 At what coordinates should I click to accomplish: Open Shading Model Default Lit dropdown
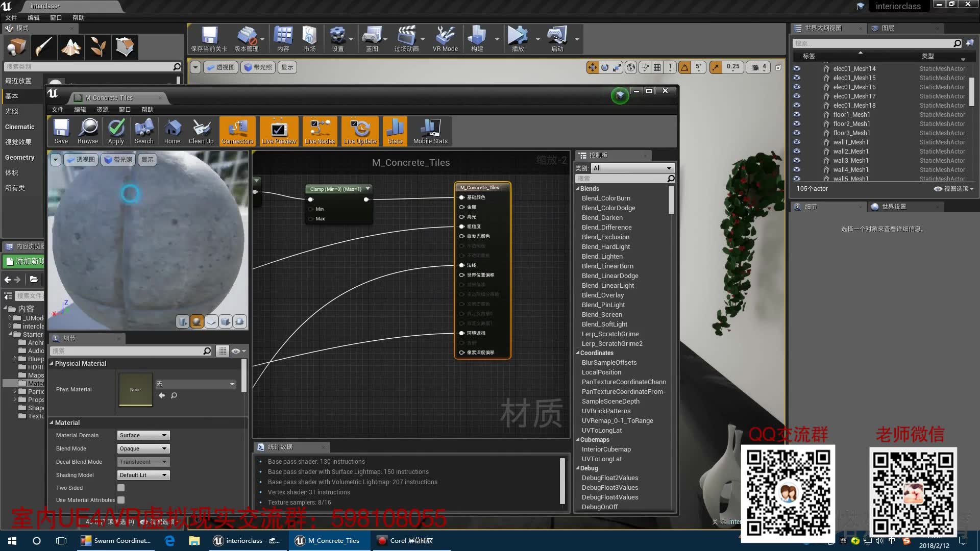click(143, 475)
